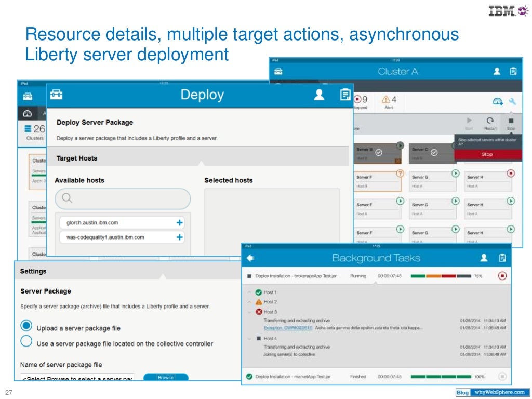Select Use a server package file on collective controller
Viewport: 532px width, 399px height.
(x=26, y=341)
